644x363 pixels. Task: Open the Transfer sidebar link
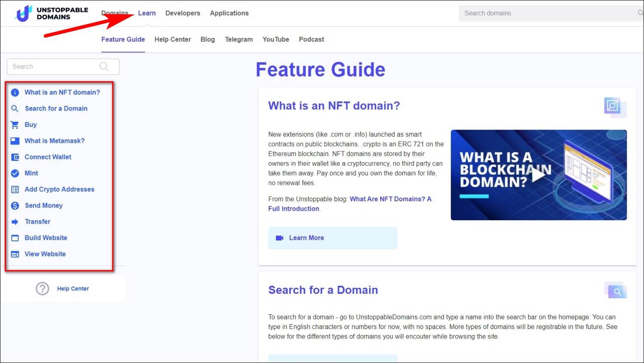[37, 222]
